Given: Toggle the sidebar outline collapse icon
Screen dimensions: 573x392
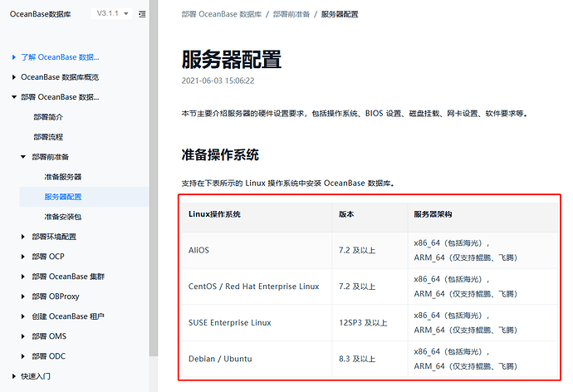Looking at the screenshot, I should coord(142,14).
